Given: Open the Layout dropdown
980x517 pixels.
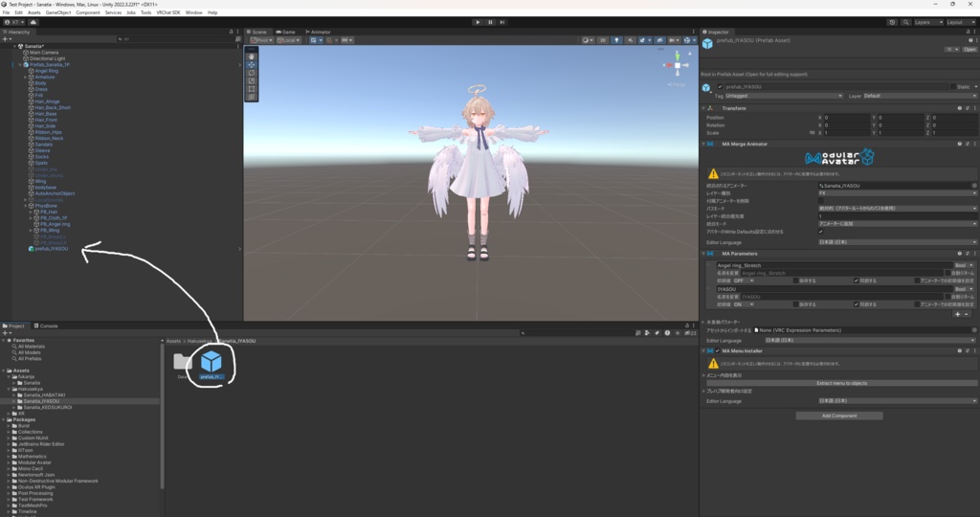Looking at the screenshot, I should (961, 22).
